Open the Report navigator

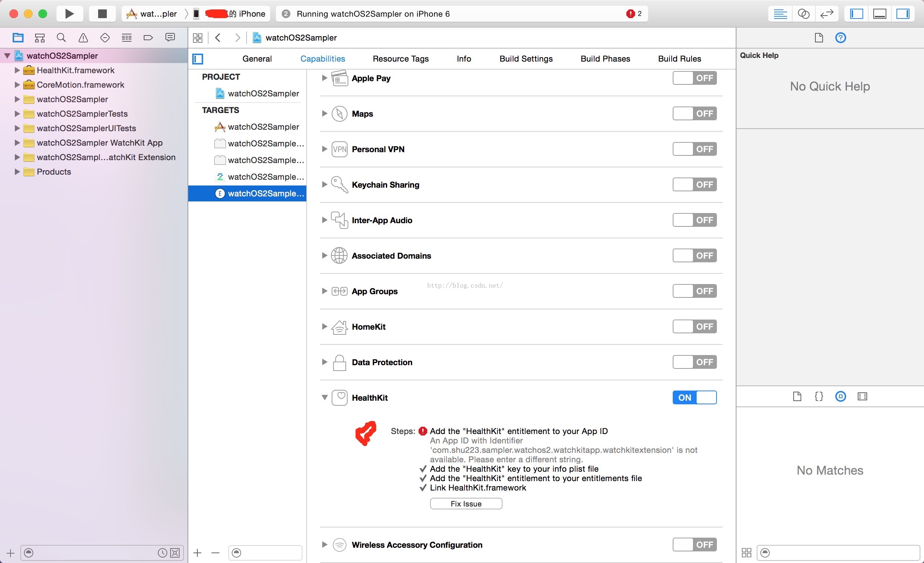[x=170, y=38]
